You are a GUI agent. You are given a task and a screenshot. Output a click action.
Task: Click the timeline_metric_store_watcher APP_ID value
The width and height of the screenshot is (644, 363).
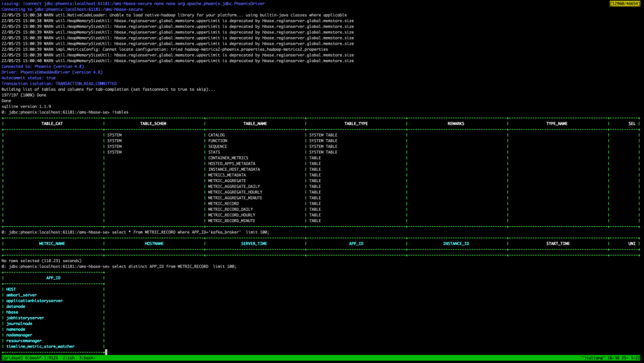pos(41,346)
